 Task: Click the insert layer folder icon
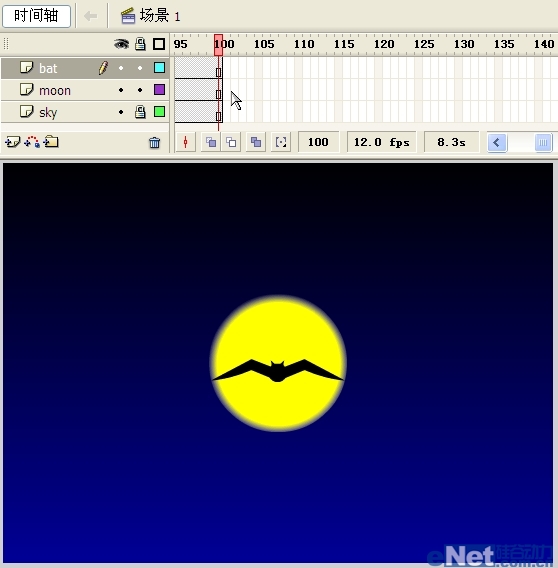(51, 141)
